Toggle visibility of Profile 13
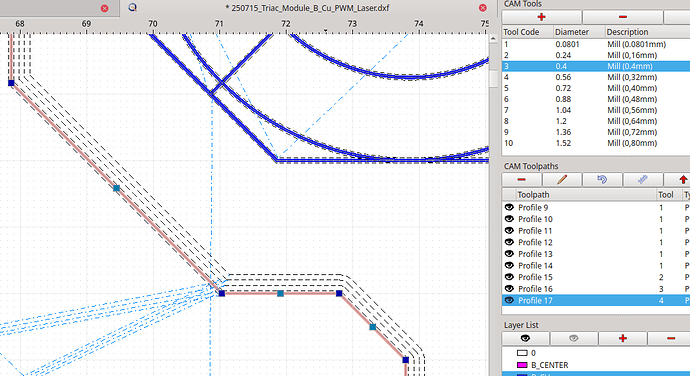 (x=509, y=254)
